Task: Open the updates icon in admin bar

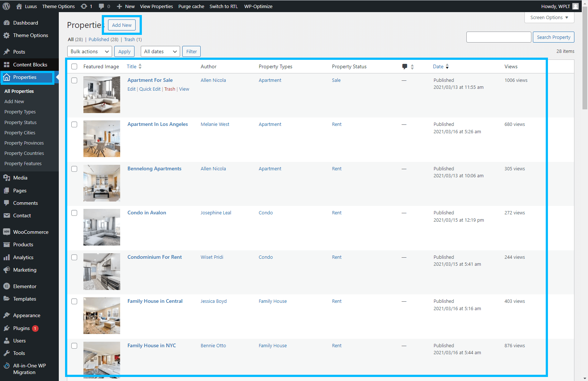Action: pos(84,6)
